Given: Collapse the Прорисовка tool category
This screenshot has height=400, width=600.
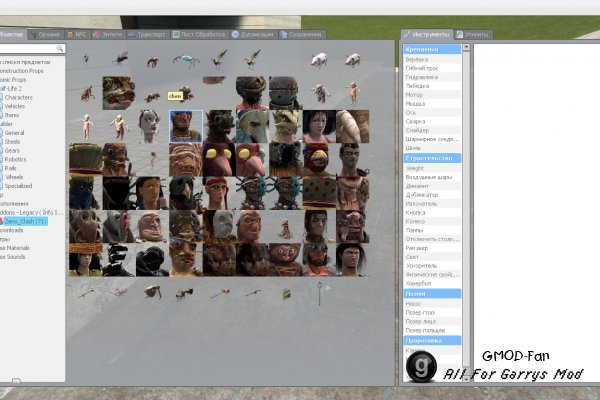Looking at the screenshot, I should [x=432, y=340].
